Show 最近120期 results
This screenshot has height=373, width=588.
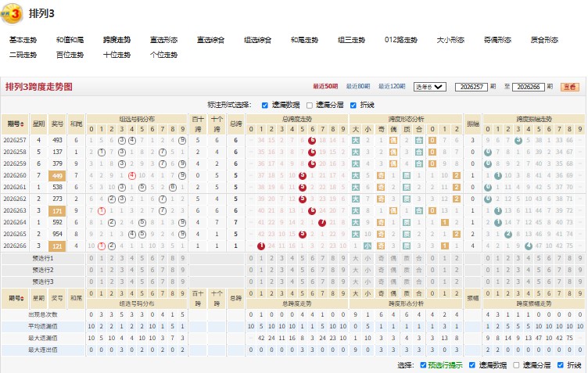392,86
